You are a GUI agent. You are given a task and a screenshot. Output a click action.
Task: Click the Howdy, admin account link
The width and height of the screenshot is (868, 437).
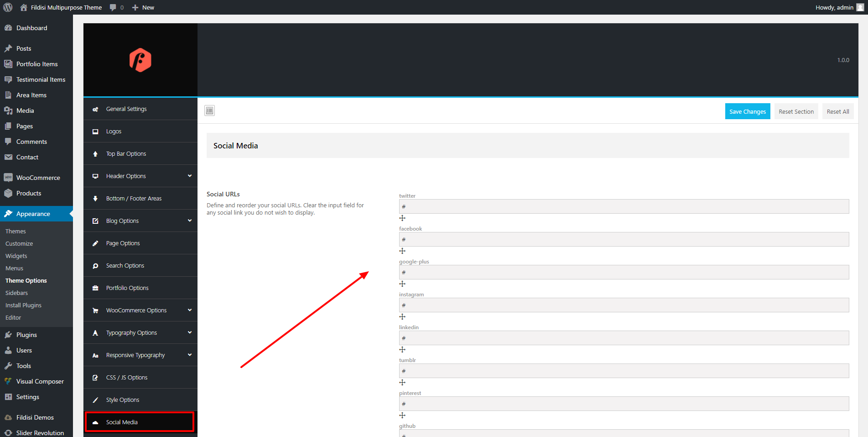click(x=839, y=7)
